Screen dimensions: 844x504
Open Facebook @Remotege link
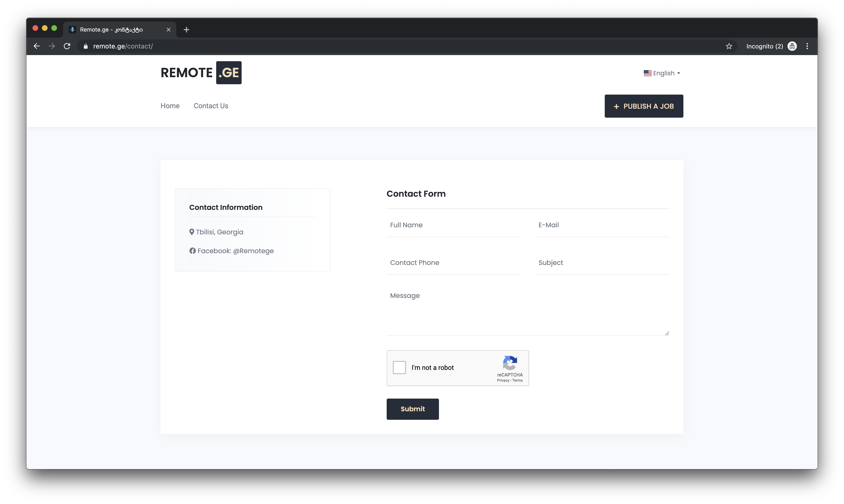pos(235,251)
